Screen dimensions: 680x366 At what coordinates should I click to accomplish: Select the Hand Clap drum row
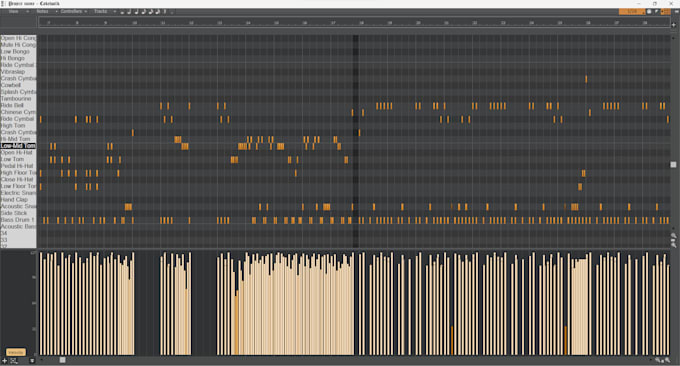18,199
